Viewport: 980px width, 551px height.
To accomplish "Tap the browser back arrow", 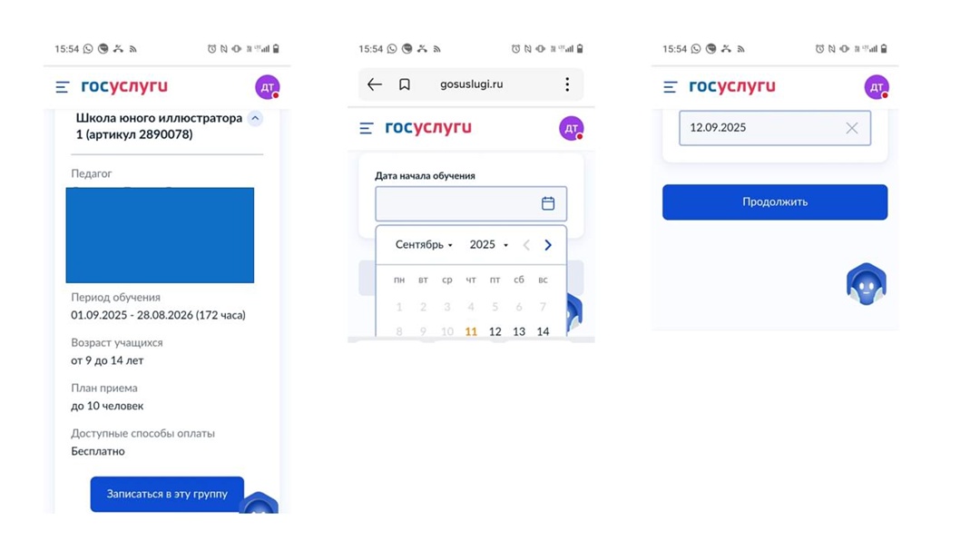I will 375,84.
